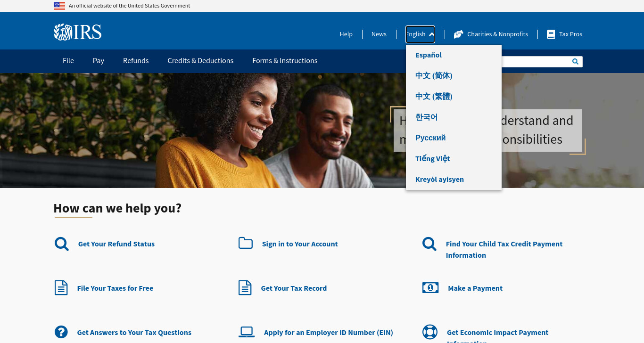Click the dollar bill icon beside Make a Payment

pos(430,287)
